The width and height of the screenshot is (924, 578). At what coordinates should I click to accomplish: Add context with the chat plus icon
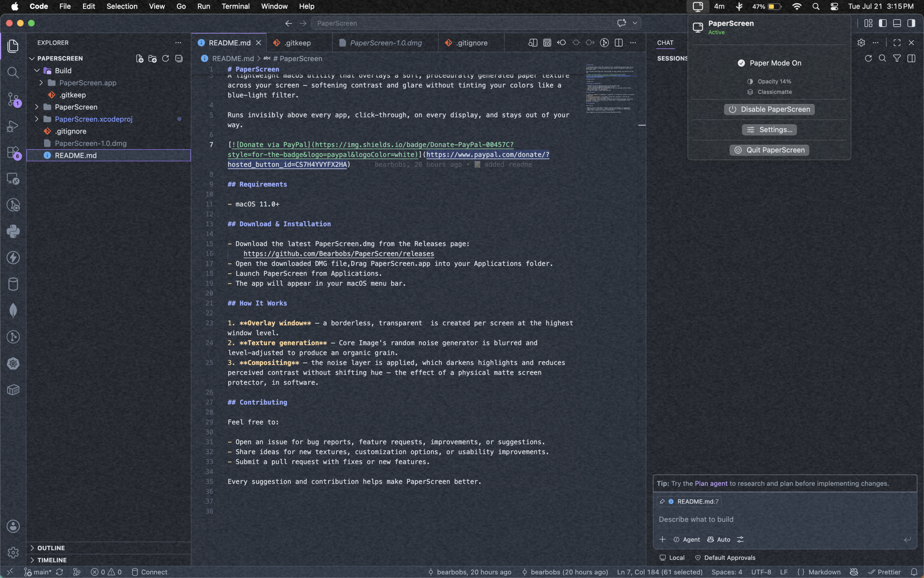[662, 539]
